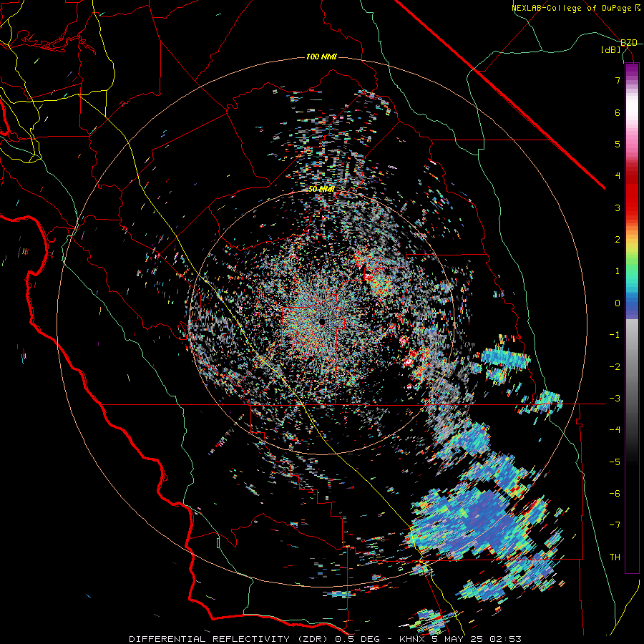Viewport: 644px width, 644px height.
Task: Select the 100 NMI range ring label
Action: pos(321,57)
